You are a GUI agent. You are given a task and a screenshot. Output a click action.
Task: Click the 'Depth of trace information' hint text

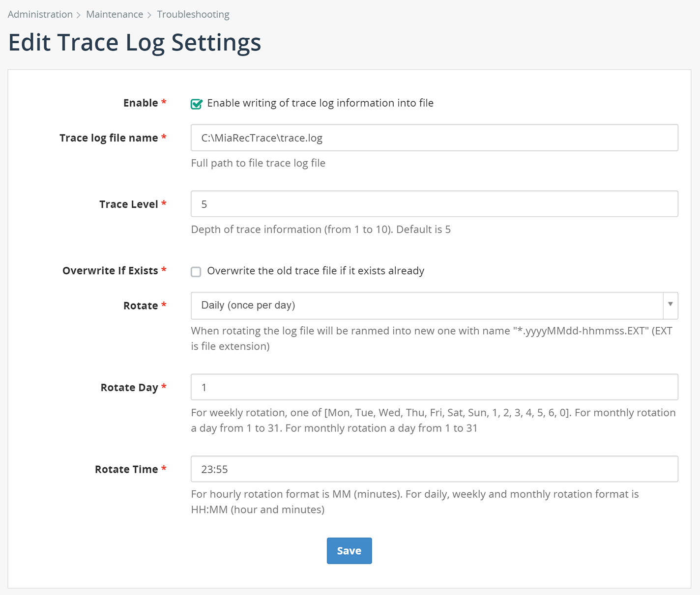(x=321, y=229)
